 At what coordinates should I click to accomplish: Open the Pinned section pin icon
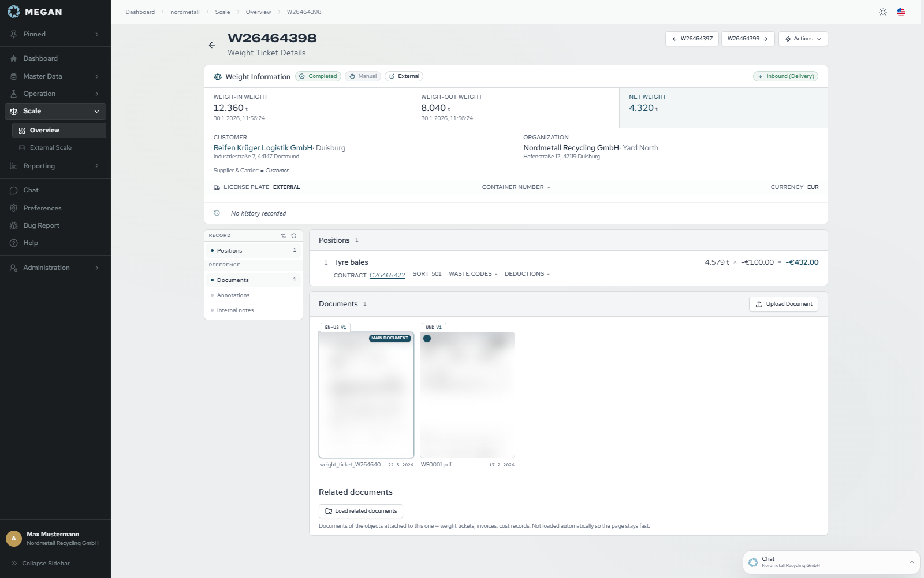pos(14,34)
